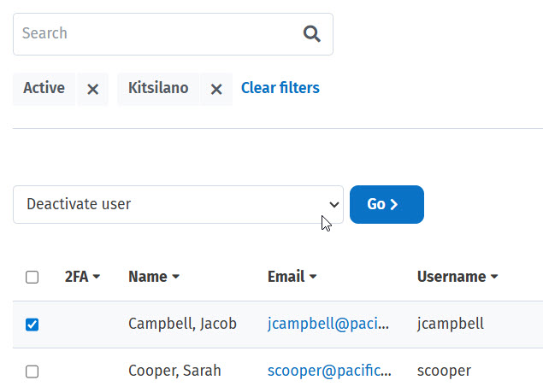The image size is (543, 392).
Task: Click the Clear filters link
Action: point(280,88)
